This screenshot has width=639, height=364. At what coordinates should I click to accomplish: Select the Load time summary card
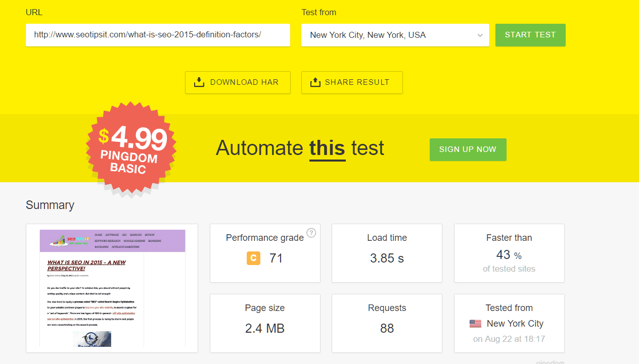386,253
